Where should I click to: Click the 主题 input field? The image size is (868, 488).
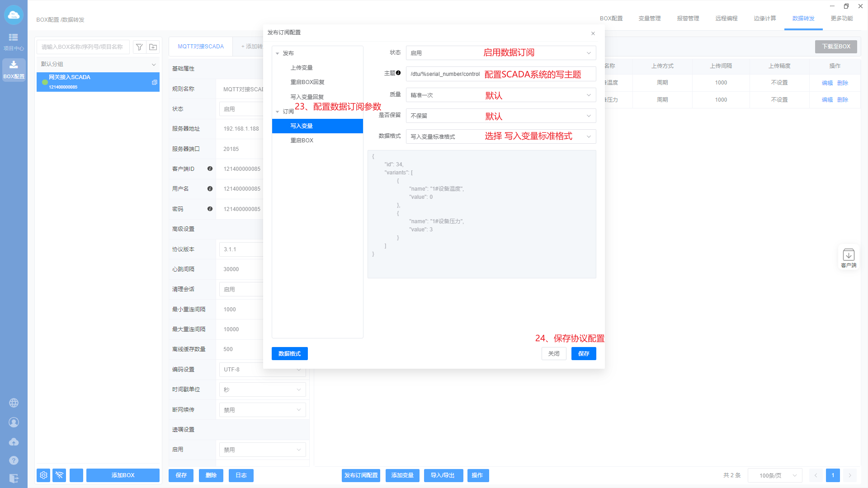445,74
